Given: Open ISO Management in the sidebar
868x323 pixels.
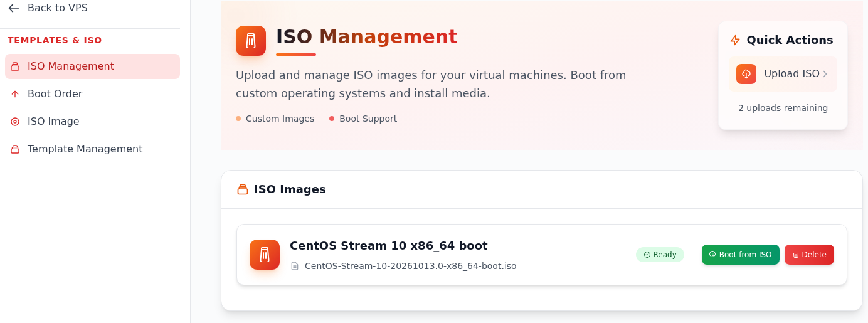Looking at the screenshot, I should tap(92, 66).
